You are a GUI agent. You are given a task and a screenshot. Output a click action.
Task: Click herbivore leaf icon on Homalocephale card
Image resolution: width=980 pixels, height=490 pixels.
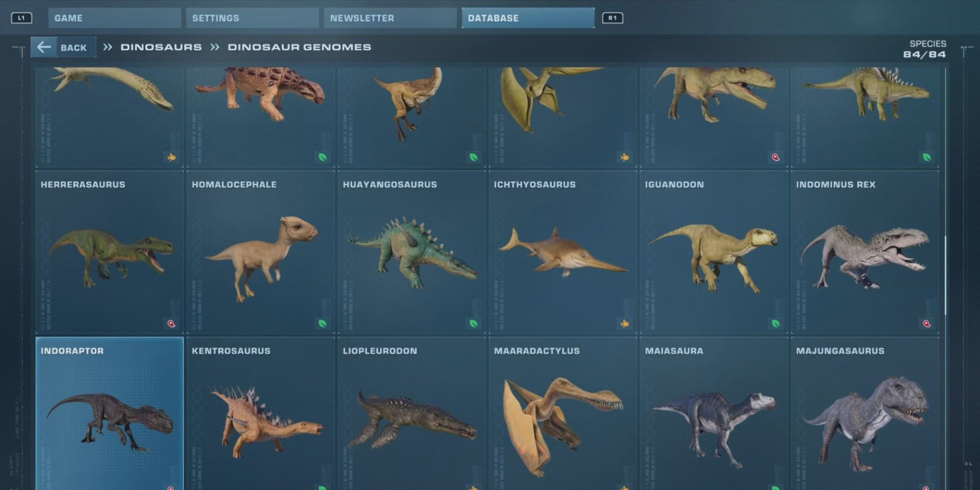click(x=322, y=323)
